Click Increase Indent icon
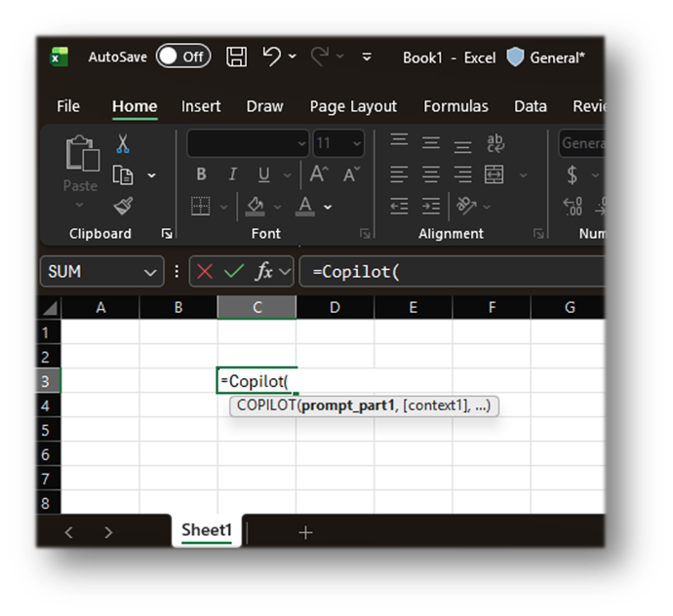This screenshot has height=616, width=673. click(431, 207)
